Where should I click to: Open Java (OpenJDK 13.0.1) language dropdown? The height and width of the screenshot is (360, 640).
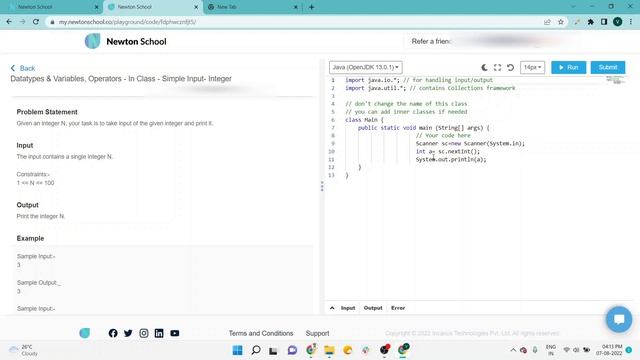365,67
